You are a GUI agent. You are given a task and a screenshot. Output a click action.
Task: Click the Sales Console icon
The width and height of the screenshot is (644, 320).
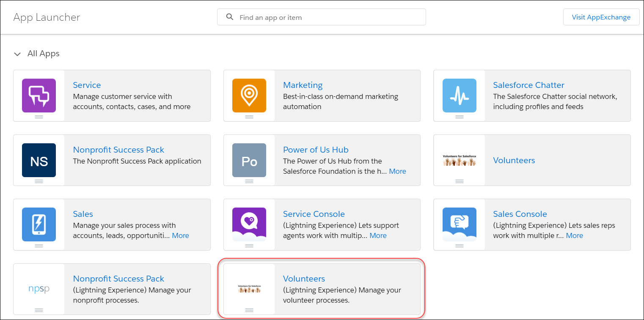pyautogui.click(x=459, y=224)
